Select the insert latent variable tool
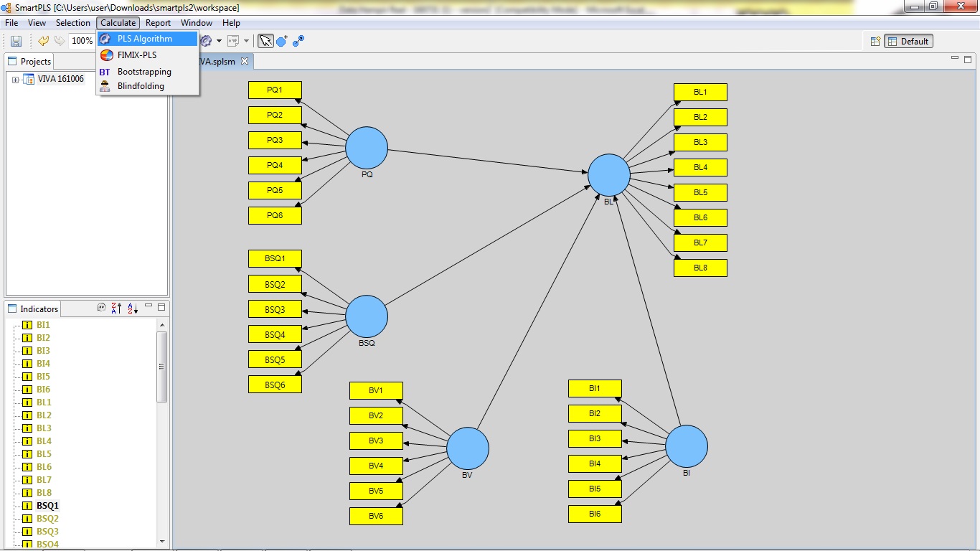Screen dimensions: 980x551 click(281, 41)
